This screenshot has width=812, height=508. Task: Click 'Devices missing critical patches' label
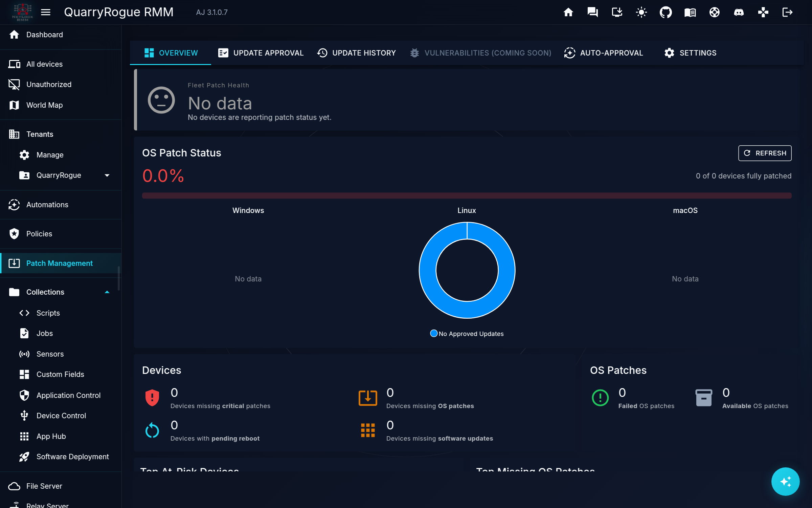(x=220, y=406)
